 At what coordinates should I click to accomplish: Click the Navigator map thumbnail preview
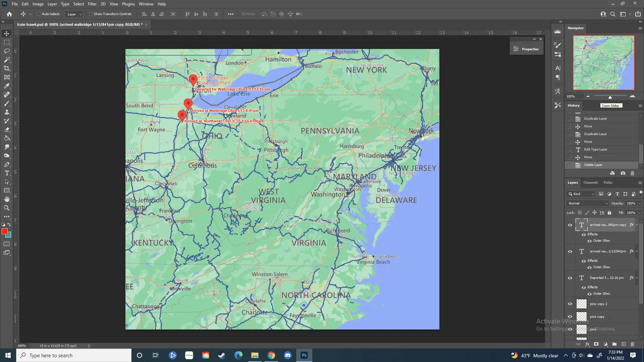pos(604,63)
